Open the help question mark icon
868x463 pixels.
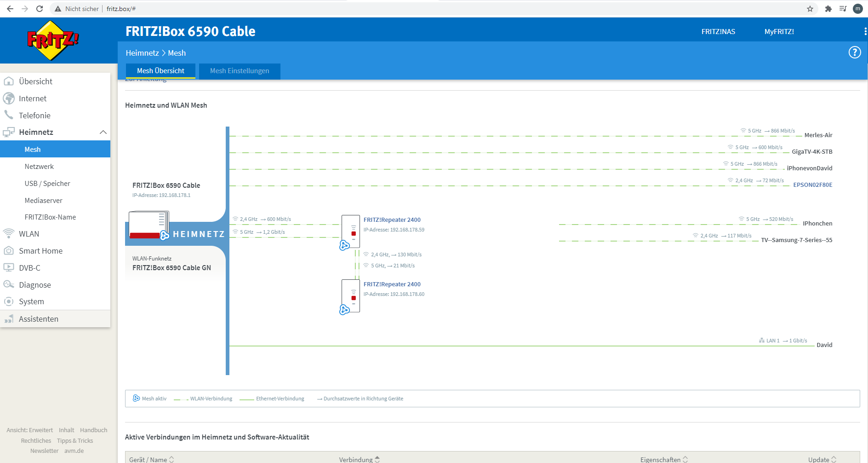[855, 52]
